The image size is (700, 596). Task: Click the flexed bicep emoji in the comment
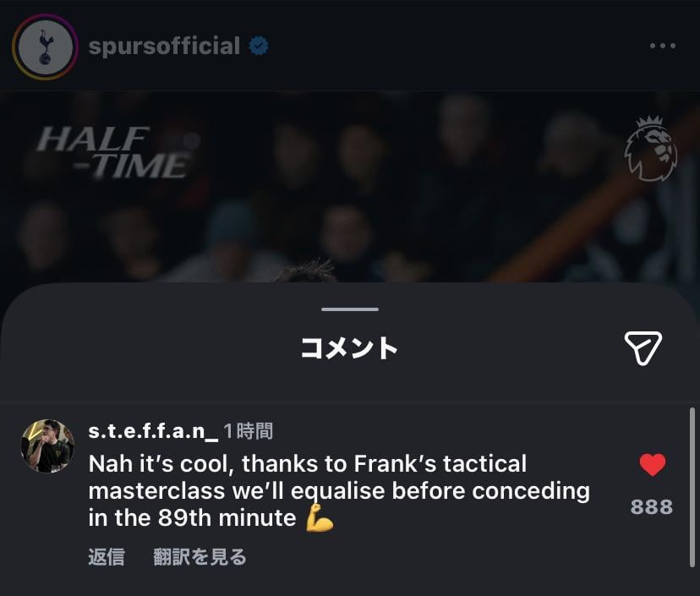click(x=320, y=519)
